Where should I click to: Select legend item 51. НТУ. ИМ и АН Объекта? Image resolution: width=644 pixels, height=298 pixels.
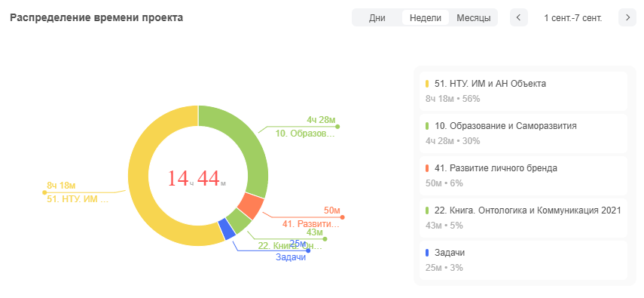point(523,91)
